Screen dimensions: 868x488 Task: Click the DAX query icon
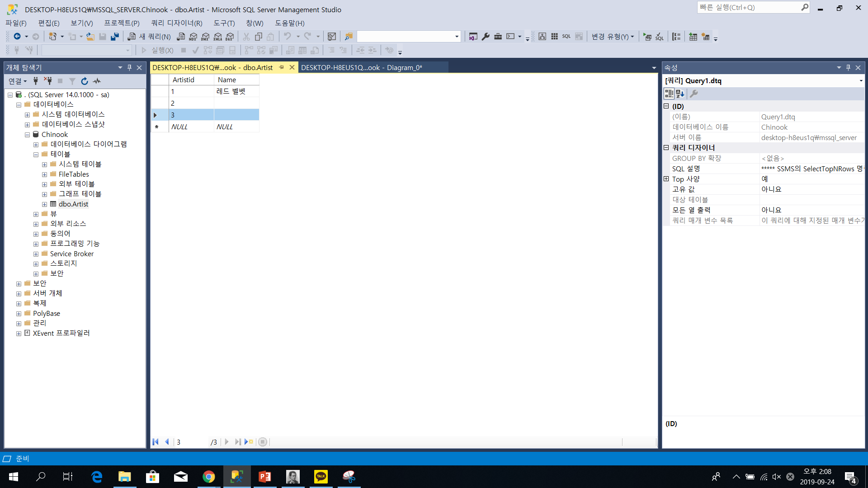click(230, 37)
